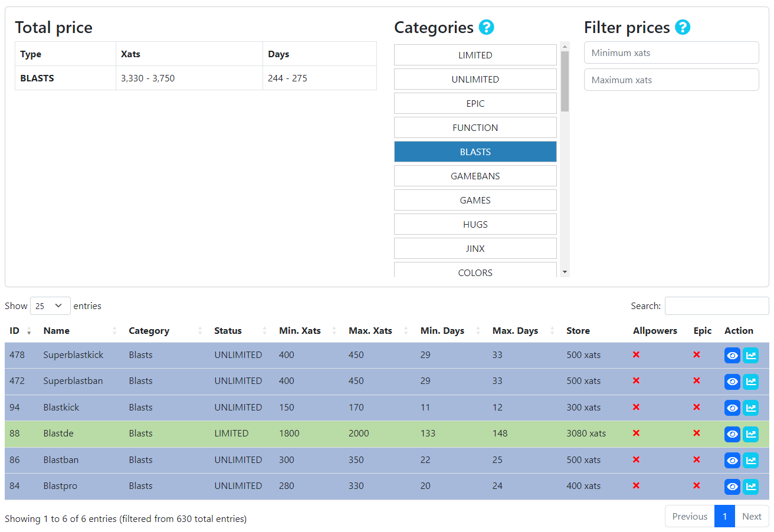774x532 pixels.
Task: Click the eye icon for Blastkick
Action: (x=732, y=408)
